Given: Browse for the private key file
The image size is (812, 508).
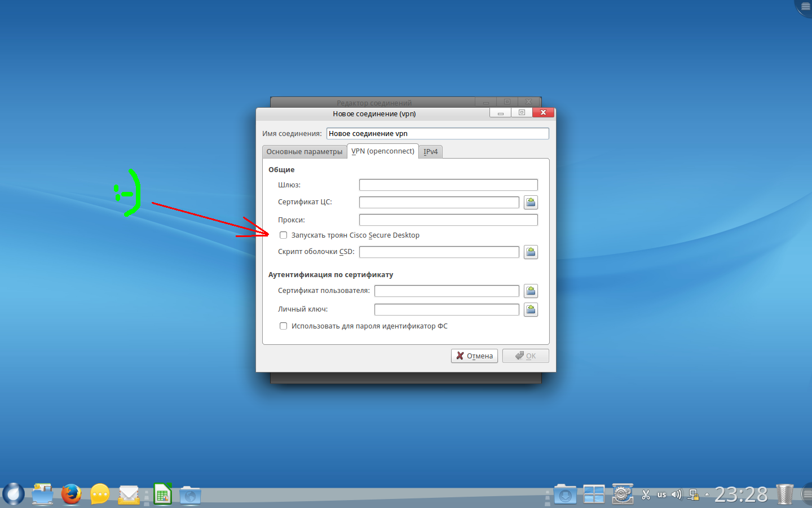Looking at the screenshot, I should [x=531, y=309].
